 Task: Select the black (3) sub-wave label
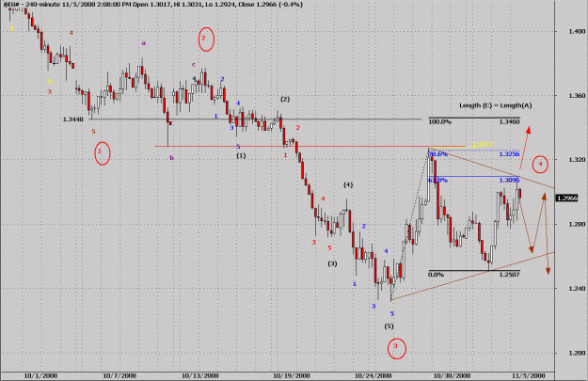click(x=333, y=263)
